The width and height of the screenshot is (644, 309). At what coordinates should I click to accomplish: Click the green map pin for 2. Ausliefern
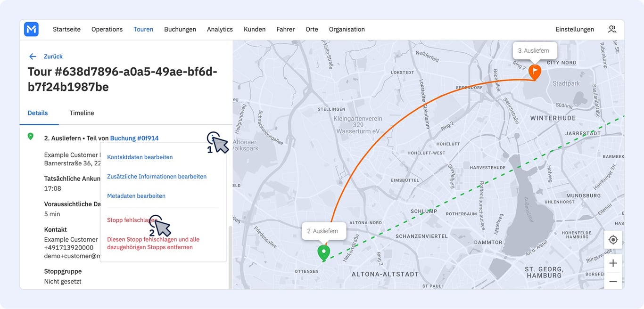(x=323, y=253)
